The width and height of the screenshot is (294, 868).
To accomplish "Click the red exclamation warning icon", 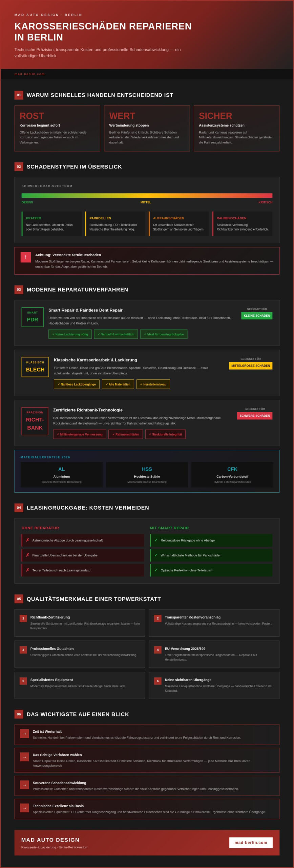I will 26,257.
